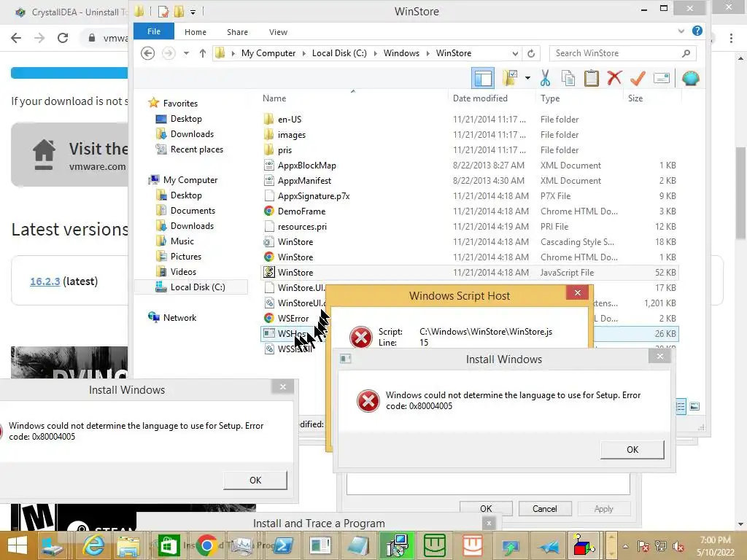Click the orange checkmark Properties icon
This screenshot has height=560, width=747.
coord(638,78)
